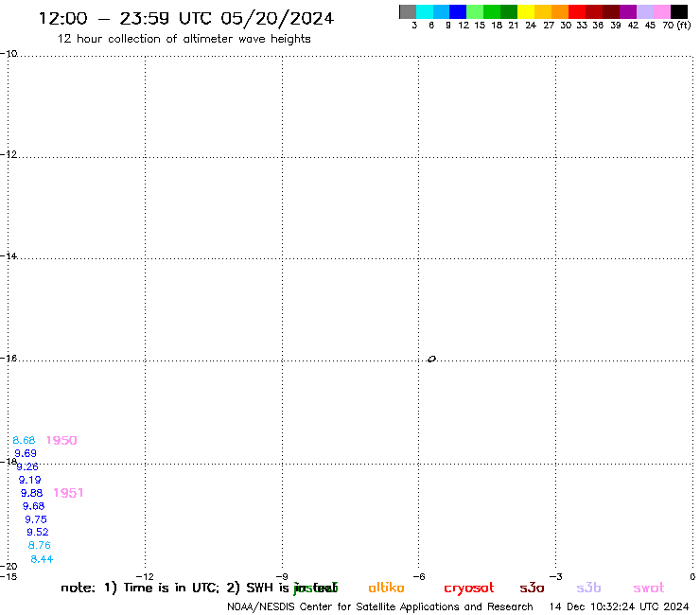700x615 pixels.
Task: Select the -14 latitude axis label
Action: point(9,255)
